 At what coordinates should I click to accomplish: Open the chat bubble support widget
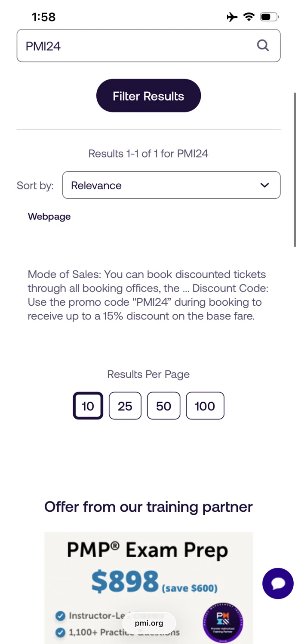[x=278, y=583]
